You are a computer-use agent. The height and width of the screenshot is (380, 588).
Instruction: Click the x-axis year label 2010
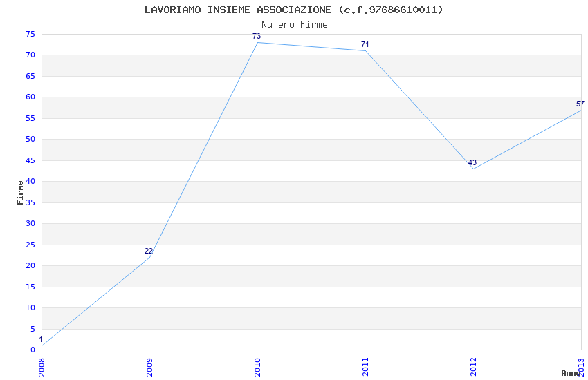pyautogui.click(x=257, y=368)
